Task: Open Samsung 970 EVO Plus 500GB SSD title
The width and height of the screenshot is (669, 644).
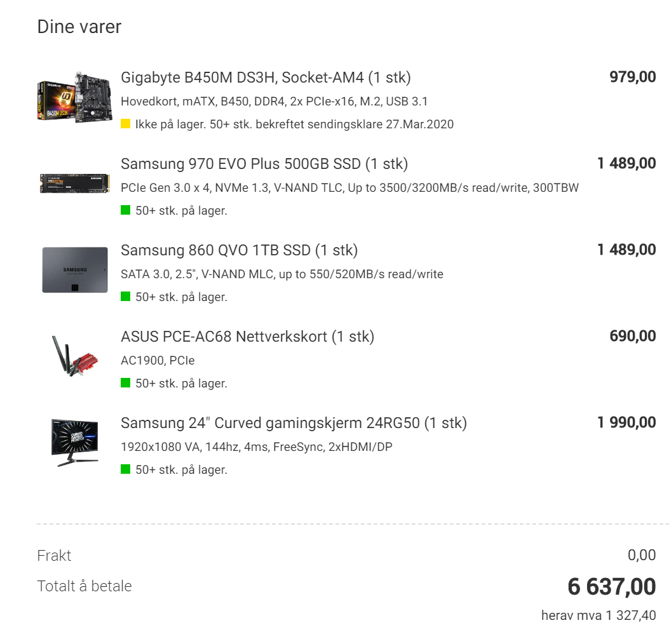Action: pos(264,164)
